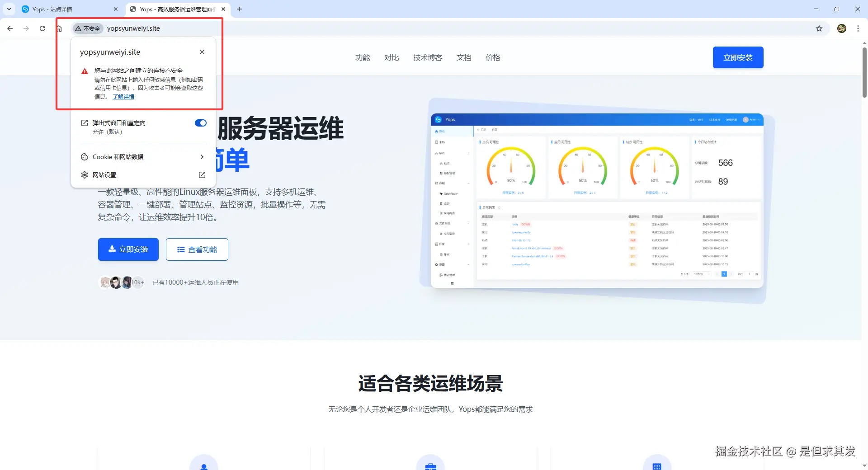Reload the page using the refresh icon
868x470 pixels.
click(x=42, y=28)
